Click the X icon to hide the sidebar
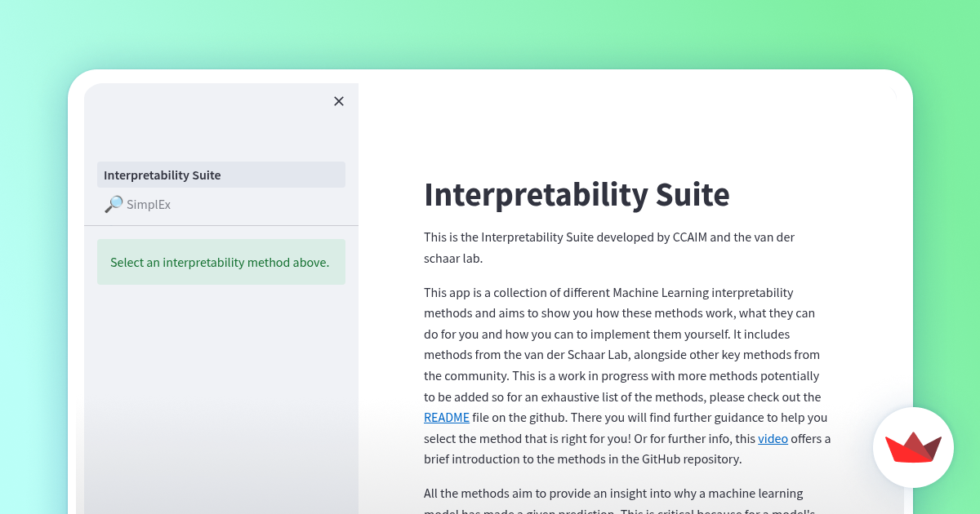Image resolution: width=980 pixels, height=514 pixels. 339,101
